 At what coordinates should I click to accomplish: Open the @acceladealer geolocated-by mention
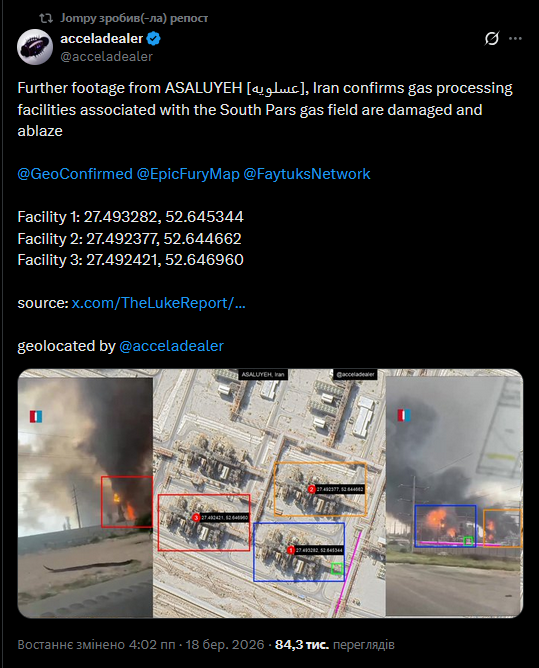(x=171, y=346)
